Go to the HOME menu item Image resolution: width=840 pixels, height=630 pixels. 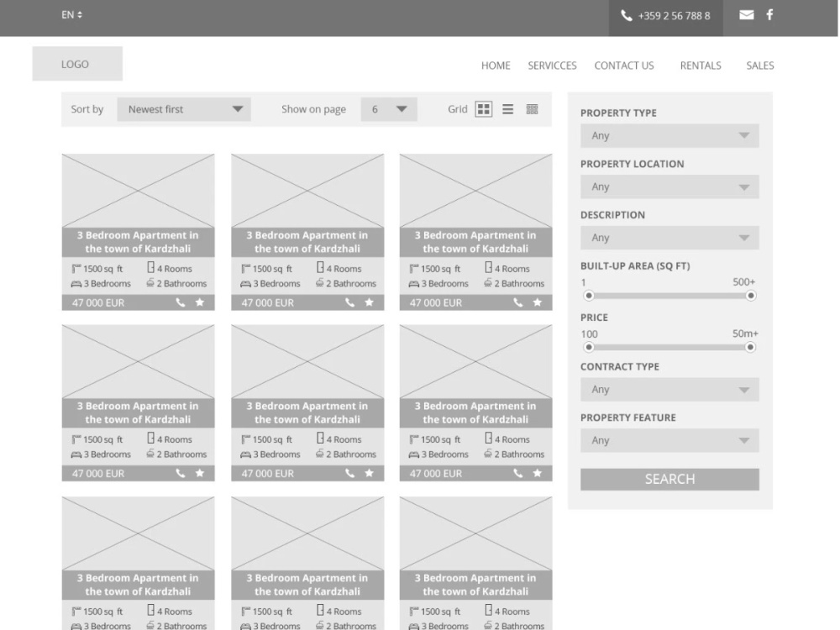point(496,66)
